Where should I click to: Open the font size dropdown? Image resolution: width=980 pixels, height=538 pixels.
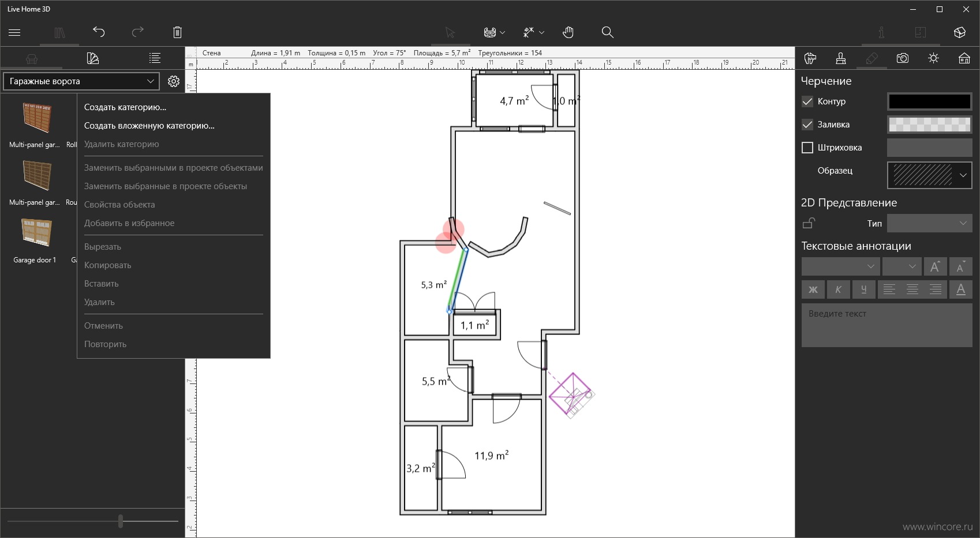click(901, 266)
